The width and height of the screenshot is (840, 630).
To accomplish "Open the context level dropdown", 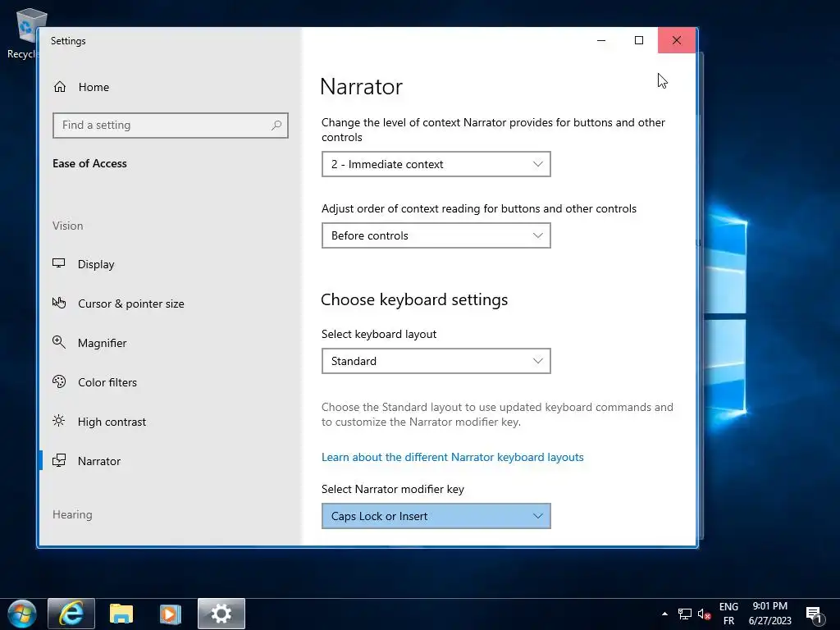I will click(436, 164).
